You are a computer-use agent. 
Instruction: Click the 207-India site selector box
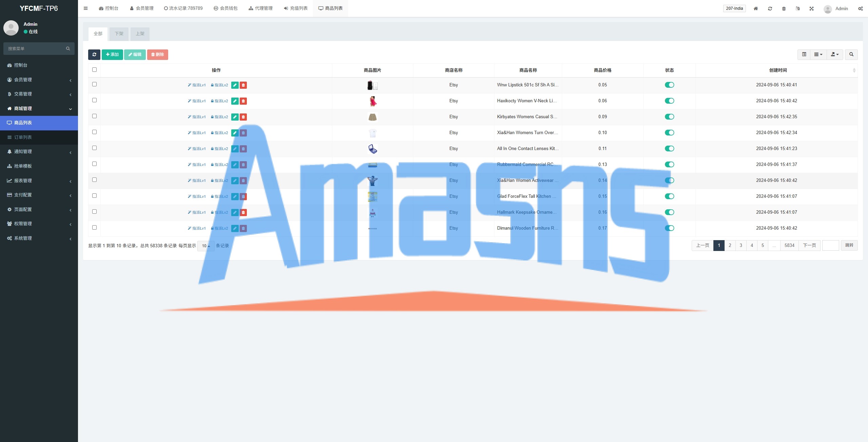[x=734, y=8]
